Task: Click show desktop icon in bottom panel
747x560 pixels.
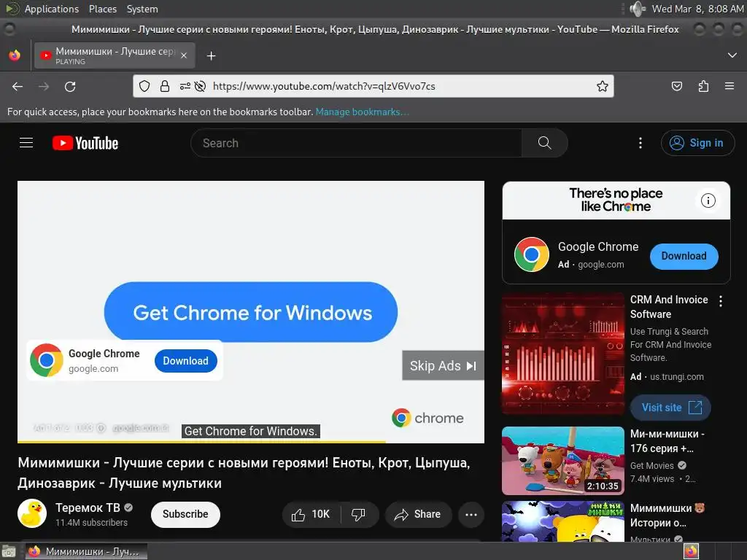Action: [x=9, y=552]
